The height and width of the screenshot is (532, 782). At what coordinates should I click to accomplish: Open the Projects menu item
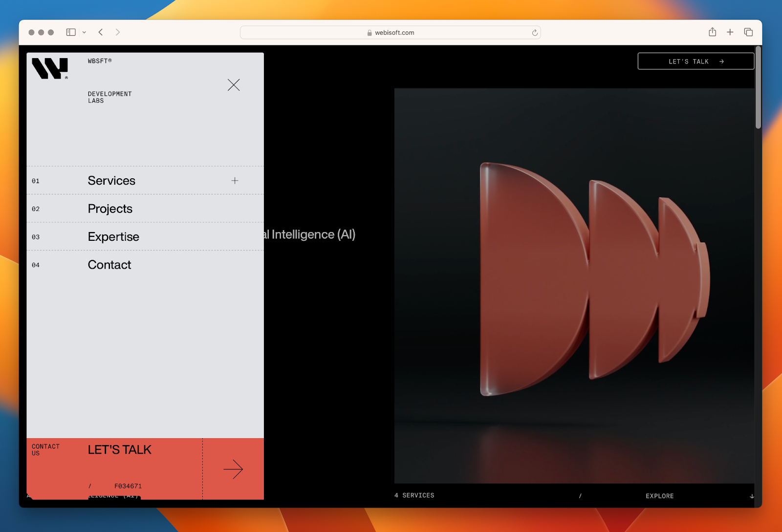pyautogui.click(x=110, y=209)
